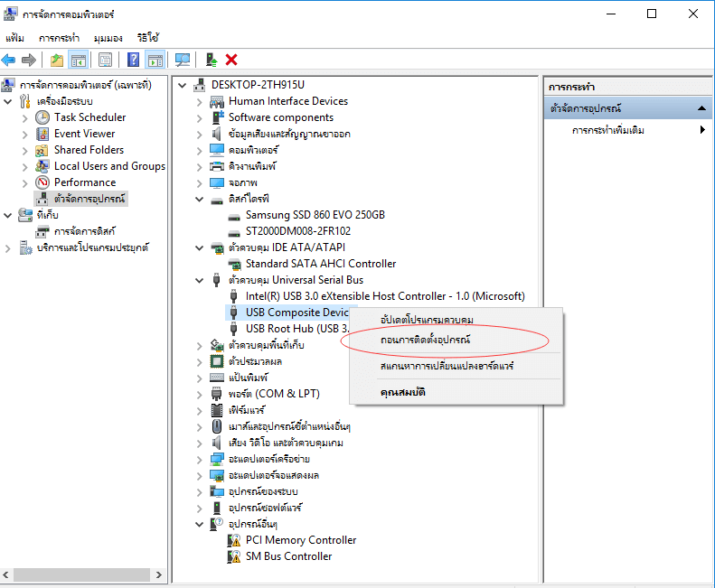The width and height of the screenshot is (715, 588).
Task: Expand the Human Interface Devices node
Action: 200,101
